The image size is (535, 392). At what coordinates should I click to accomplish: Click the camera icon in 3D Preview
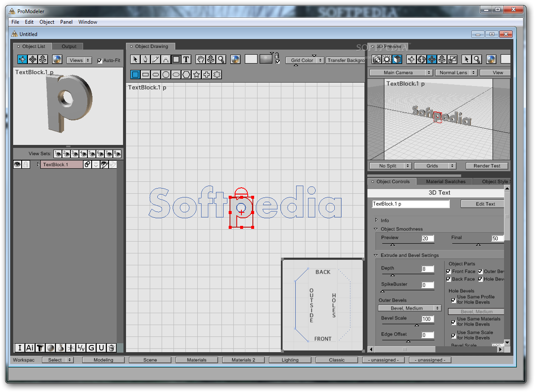[377, 60]
